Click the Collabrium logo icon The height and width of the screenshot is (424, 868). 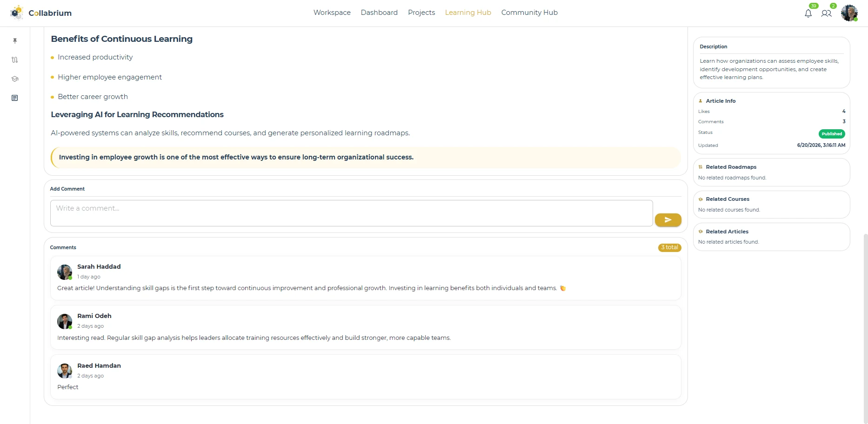pos(17,13)
